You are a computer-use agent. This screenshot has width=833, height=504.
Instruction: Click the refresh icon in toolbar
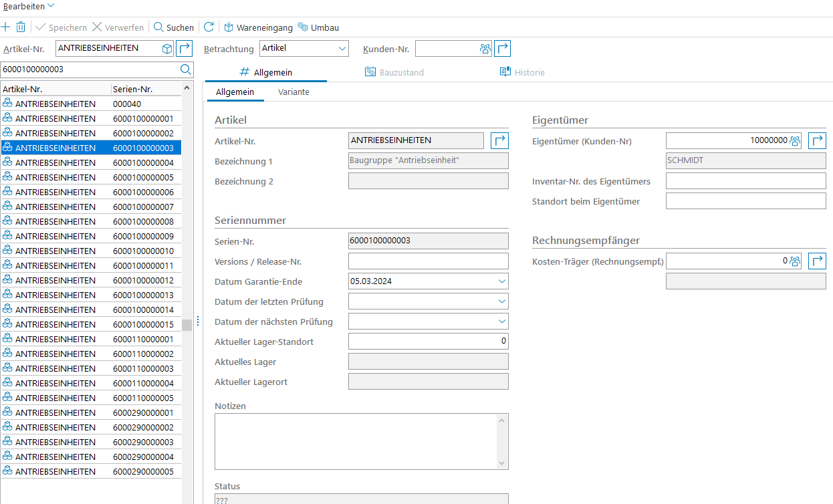pos(209,27)
